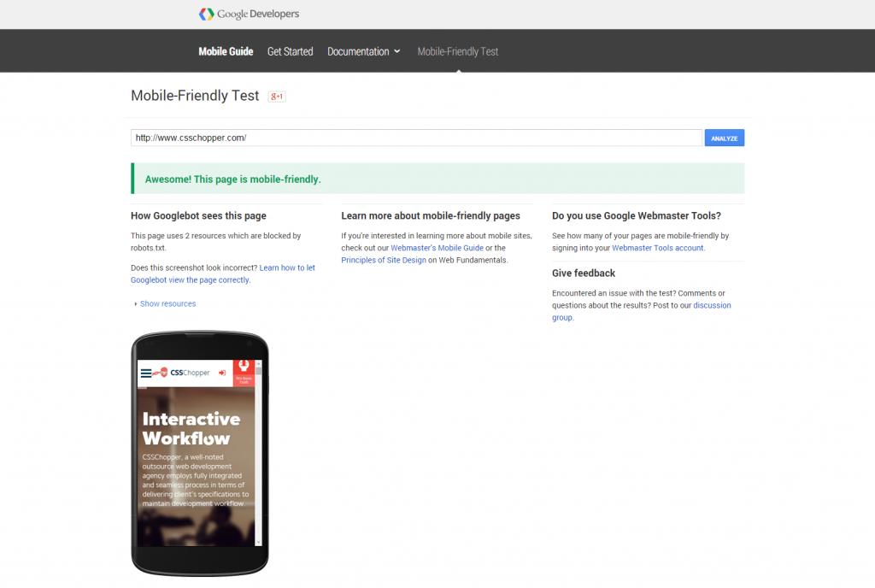Select the Mobile-Friendly Test tab
Screen dimensions: 875x588
457,51
